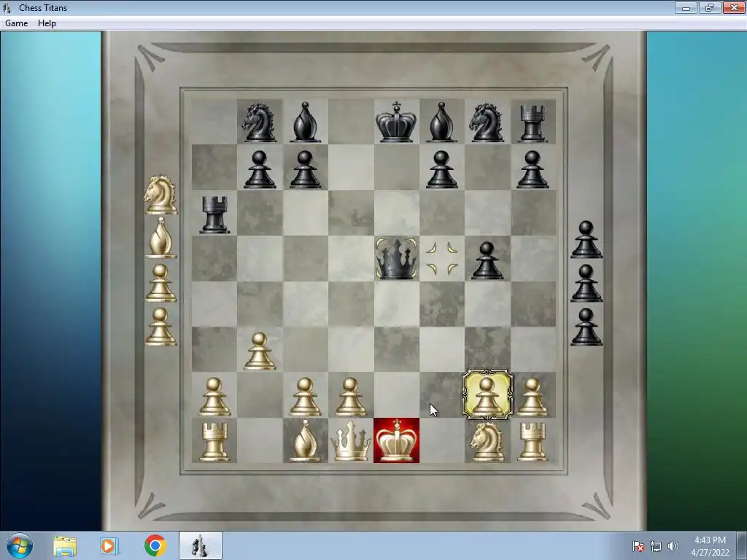This screenshot has width=747, height=560.
Task: Click the black queen on e5
Action: tap(396, 259)
